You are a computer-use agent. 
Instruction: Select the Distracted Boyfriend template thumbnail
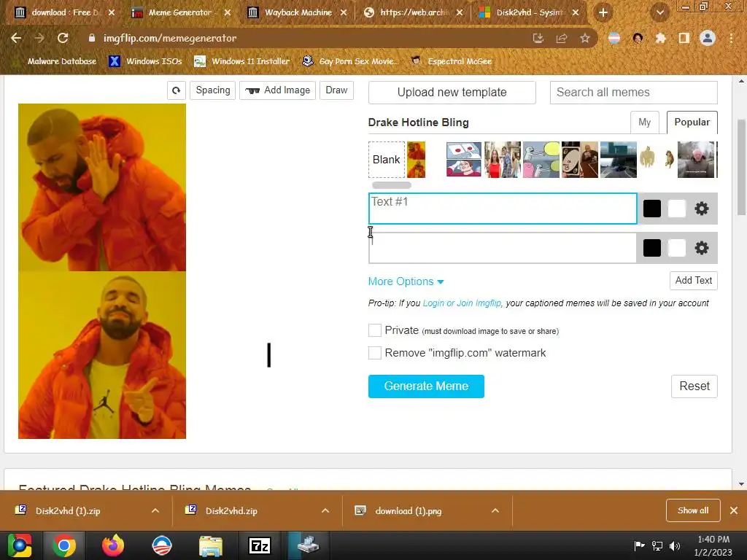pos(503,160)
